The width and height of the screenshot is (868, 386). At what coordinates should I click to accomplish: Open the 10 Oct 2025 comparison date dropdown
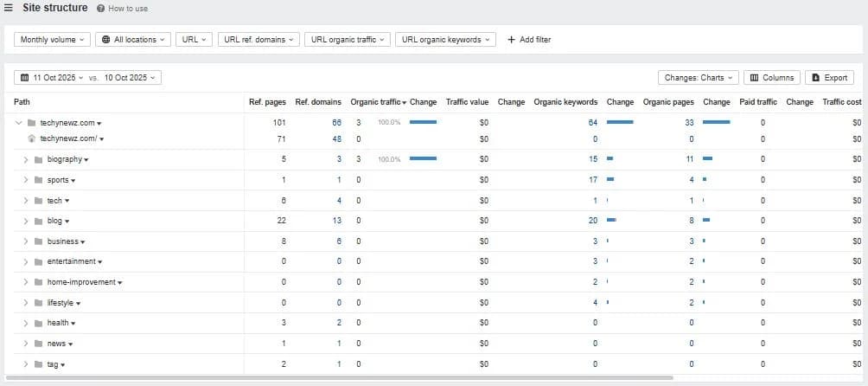pyautogui.click(x=130, y=78)
